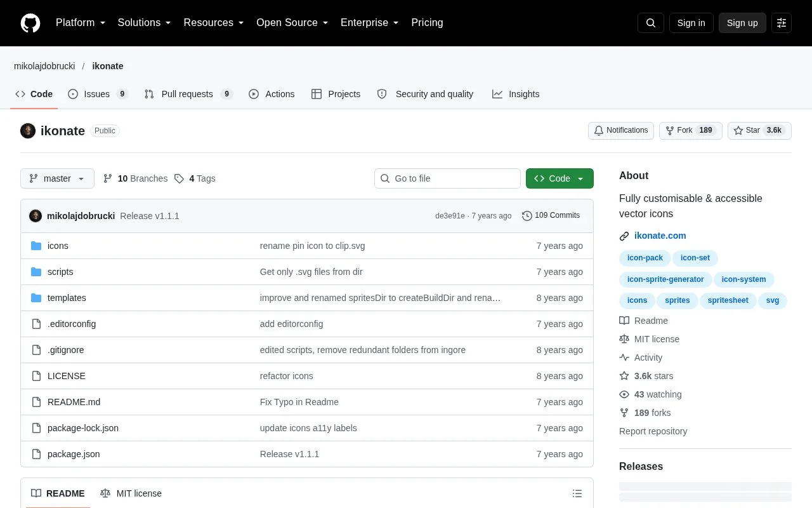Open the Actions tab
Screen dimensions: 812x508
[x=272, y=94]
